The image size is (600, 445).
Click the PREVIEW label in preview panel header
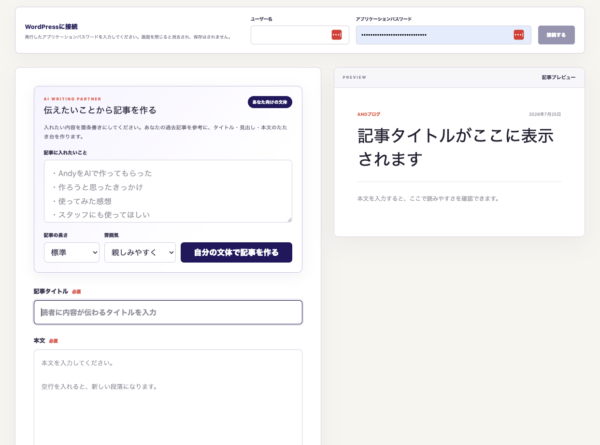(354, 77)
